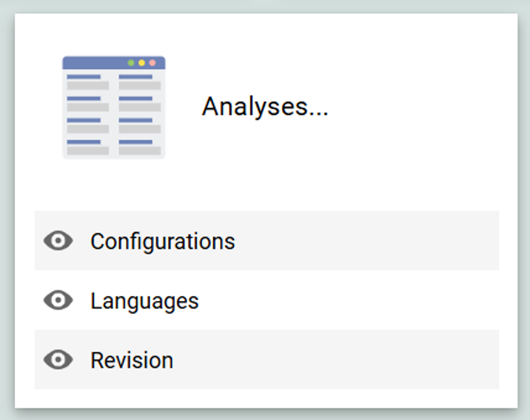Select the Languages label text
Image resolution: width=530 pixels, height=420 pixels.
(x=144, y=301)
